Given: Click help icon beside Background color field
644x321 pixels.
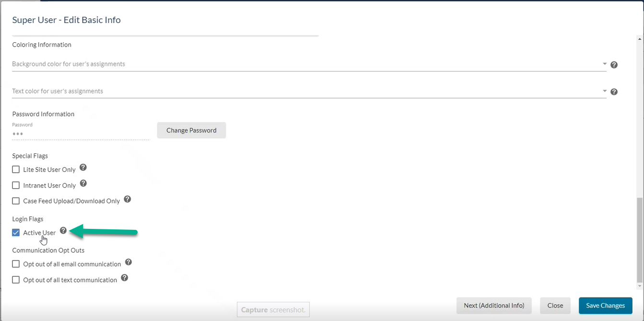Looking at the screenshot, I should tap(614, 65).
